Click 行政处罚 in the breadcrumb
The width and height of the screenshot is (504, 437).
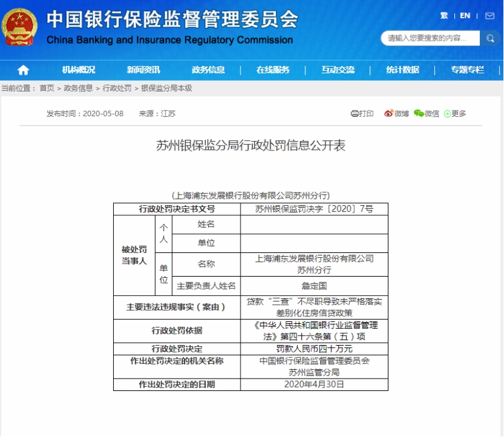point(117,88)
